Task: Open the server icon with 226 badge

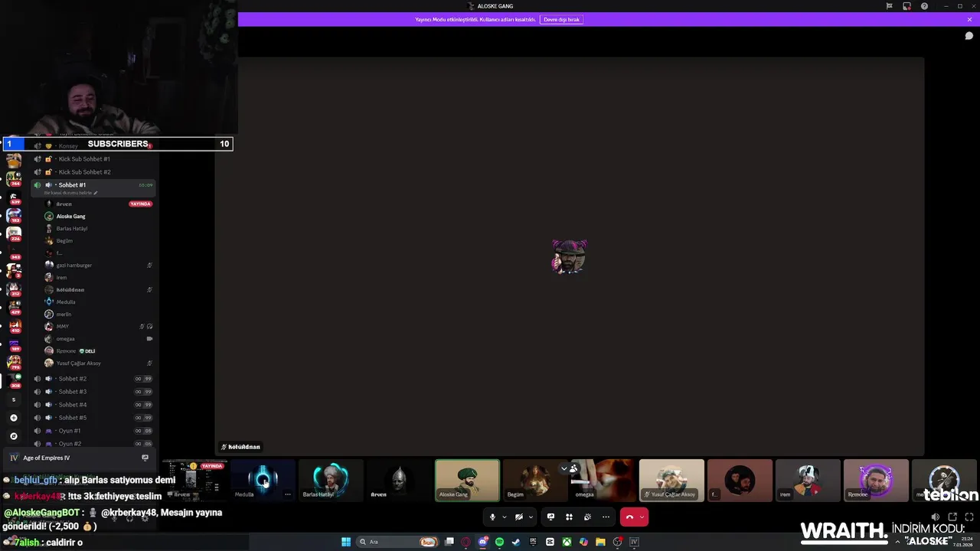Action: click(x=14, y=233)
